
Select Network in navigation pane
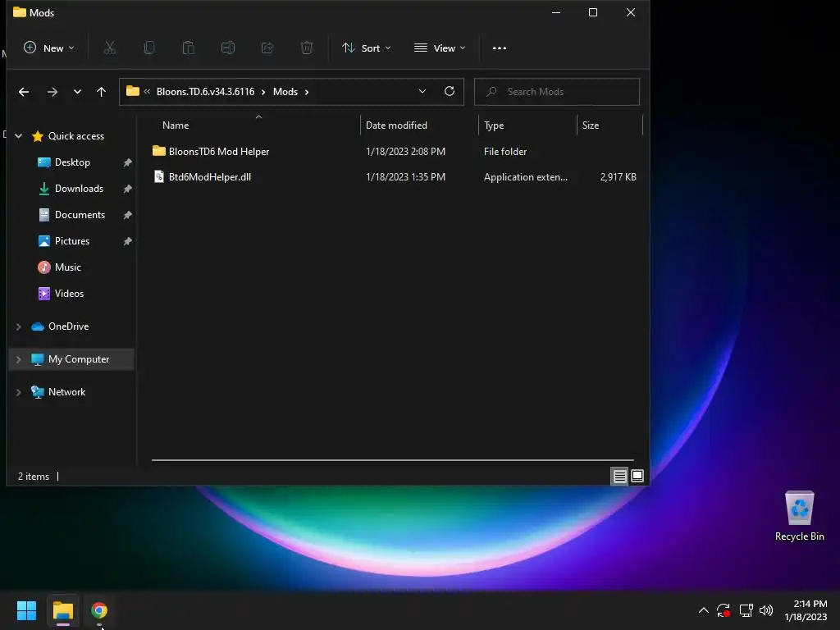66,392
